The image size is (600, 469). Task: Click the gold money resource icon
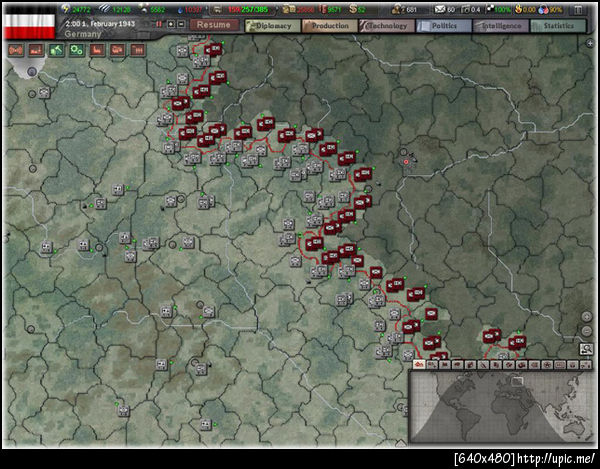pos(352,9)
